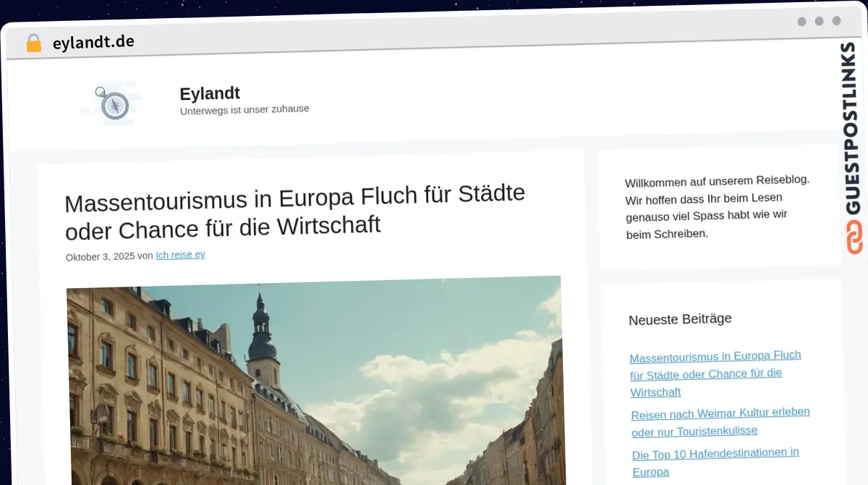The image size is (868, 485).
Task: Open the Eylandt site title link
Action: (x=210, y=93)
